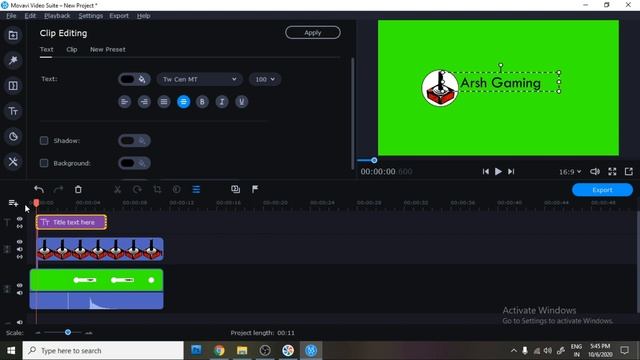Undo the last action with curved arrow
The image size is (640, 360).
coord(39,189)
